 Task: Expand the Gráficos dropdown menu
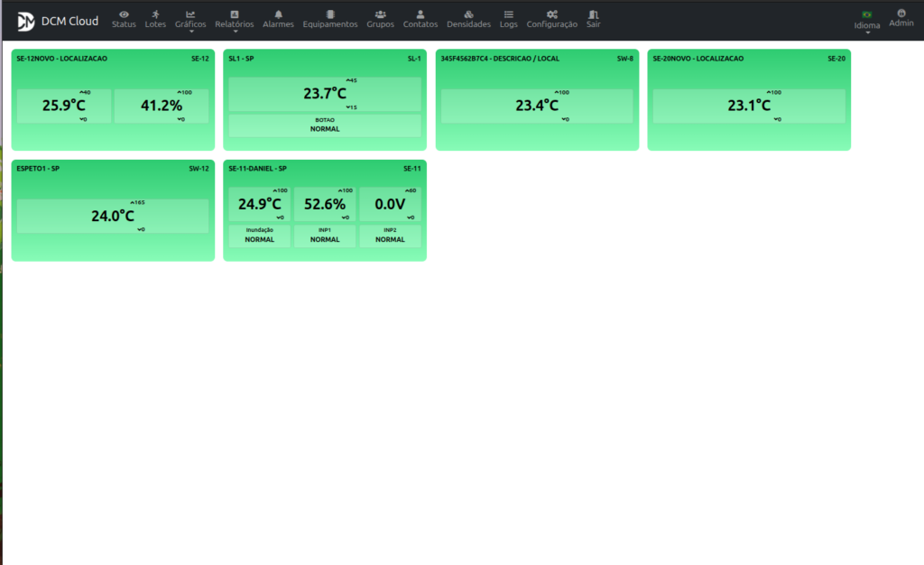[x=190, y=20]
